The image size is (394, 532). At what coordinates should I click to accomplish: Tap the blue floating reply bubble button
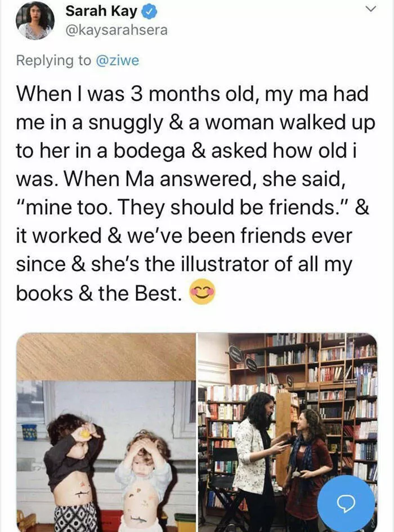347,503
